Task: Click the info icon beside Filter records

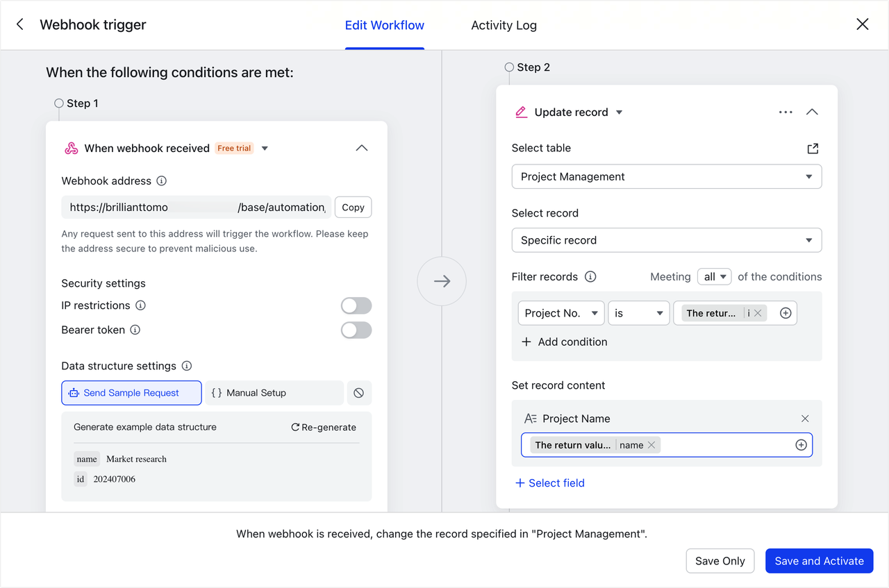Action: pyautogui.click(x=590, y=277)
